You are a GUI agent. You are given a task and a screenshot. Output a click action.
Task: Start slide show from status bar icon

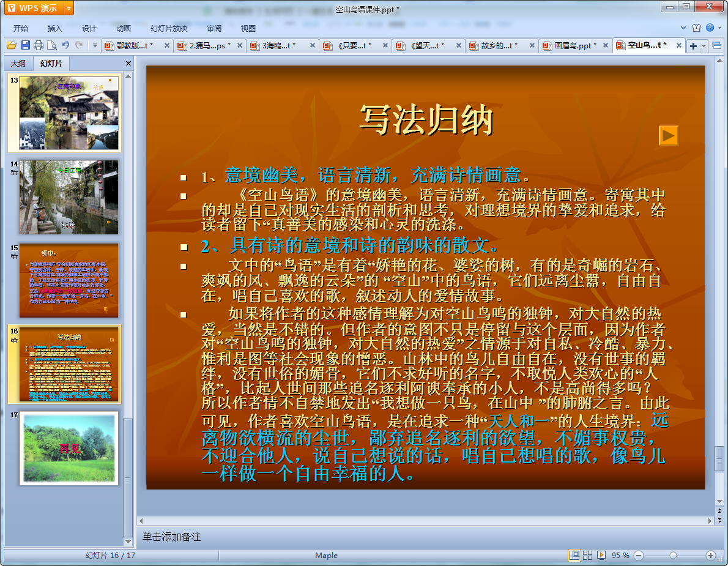tap(601, 556)
